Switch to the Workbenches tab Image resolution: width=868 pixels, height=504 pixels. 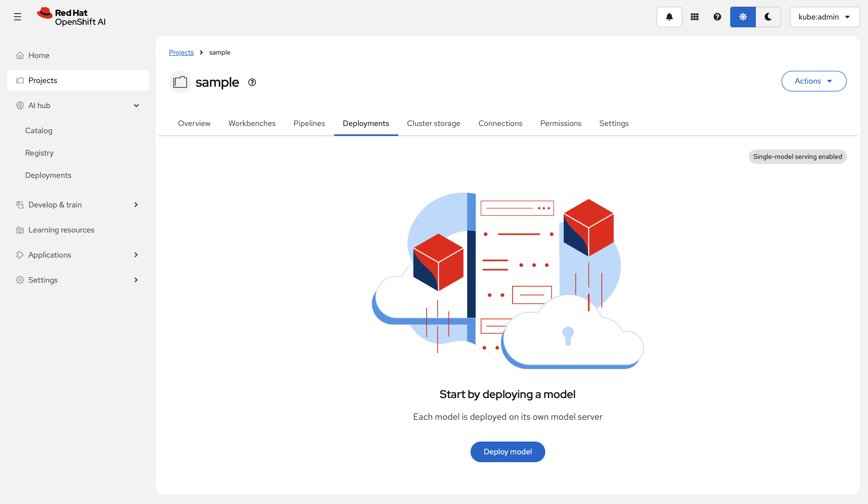252,123
